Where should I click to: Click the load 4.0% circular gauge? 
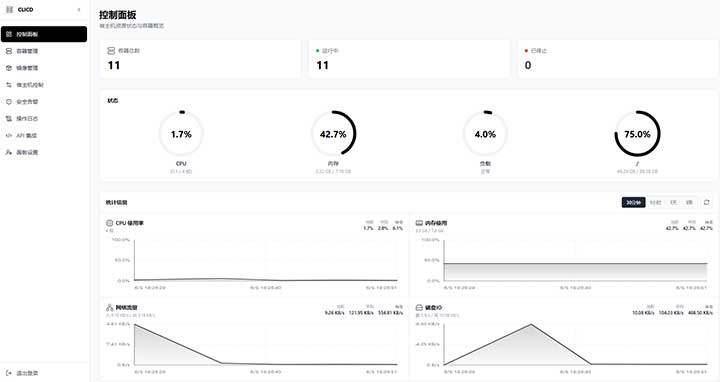click(485, 134)
